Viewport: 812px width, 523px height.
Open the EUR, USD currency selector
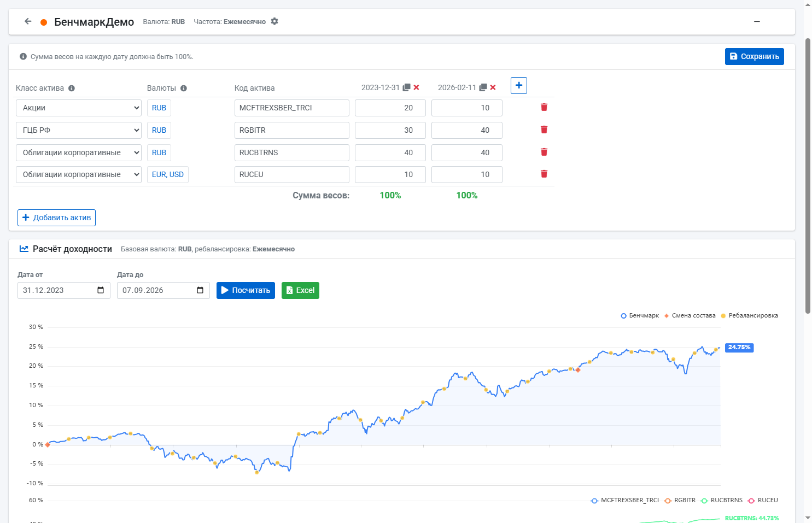click(168, 174)
